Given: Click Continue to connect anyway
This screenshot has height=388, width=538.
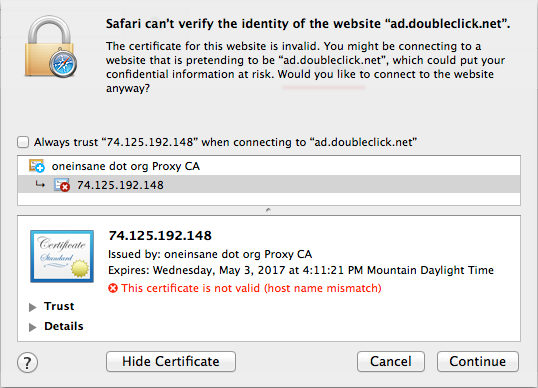Looking at the screenshot, I should coord(478,362).
